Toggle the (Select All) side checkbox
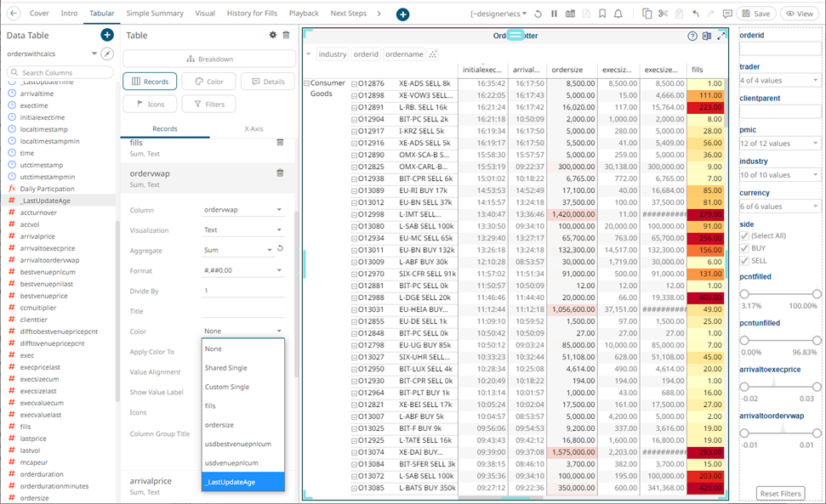Screen dimensions: 826x504 pyautogui.click(x=744, y=235)
